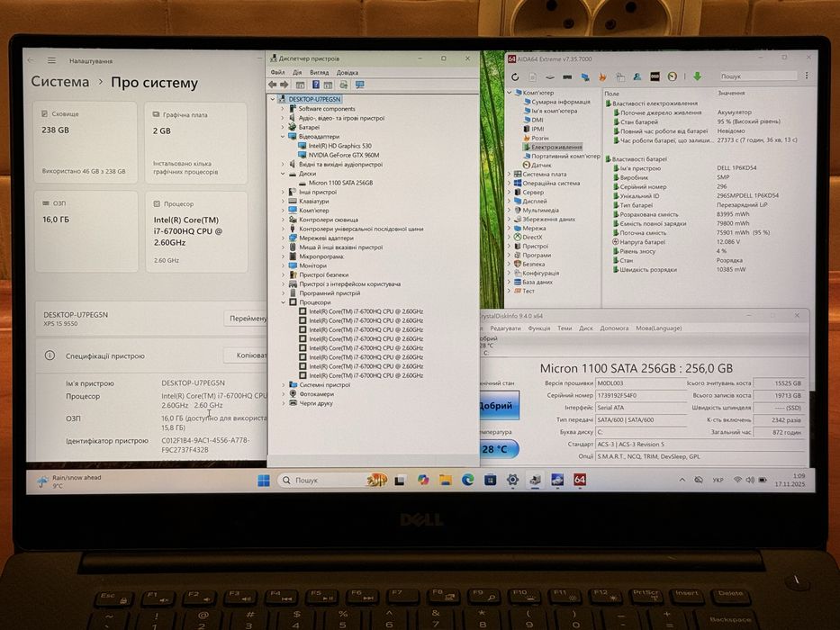Click the Напруга батареї row in AIDA64
The height and width of the screenshot is (630, 840).
[x=707, y=241]
